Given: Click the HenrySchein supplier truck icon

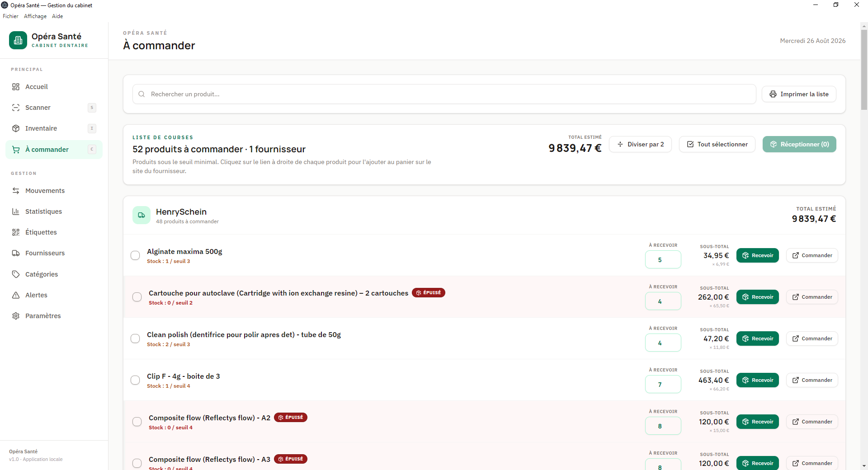Looking at the screenshot, I should click(142, 215).
